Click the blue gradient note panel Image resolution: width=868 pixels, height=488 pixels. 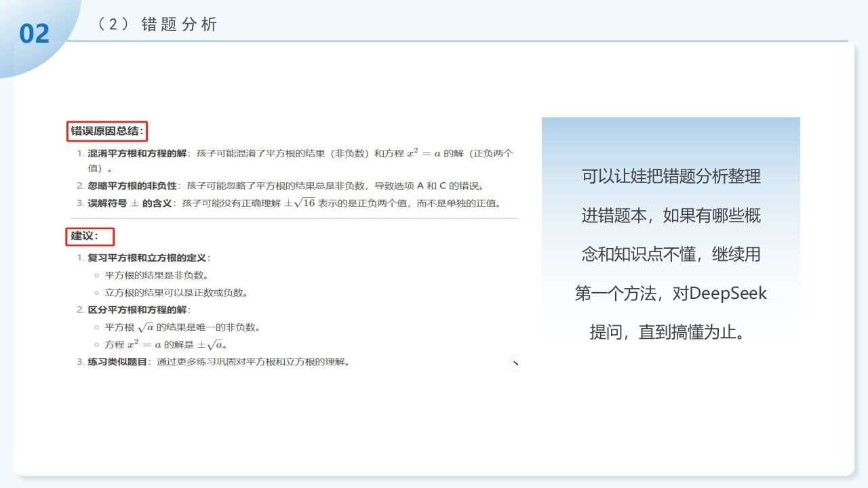point(671,230)
